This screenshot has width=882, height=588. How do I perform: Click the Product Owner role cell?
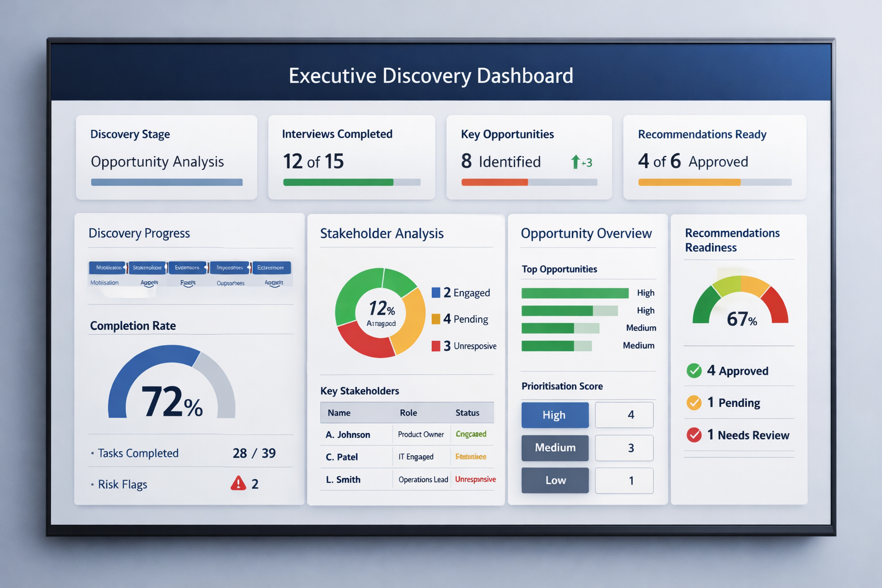421,435
